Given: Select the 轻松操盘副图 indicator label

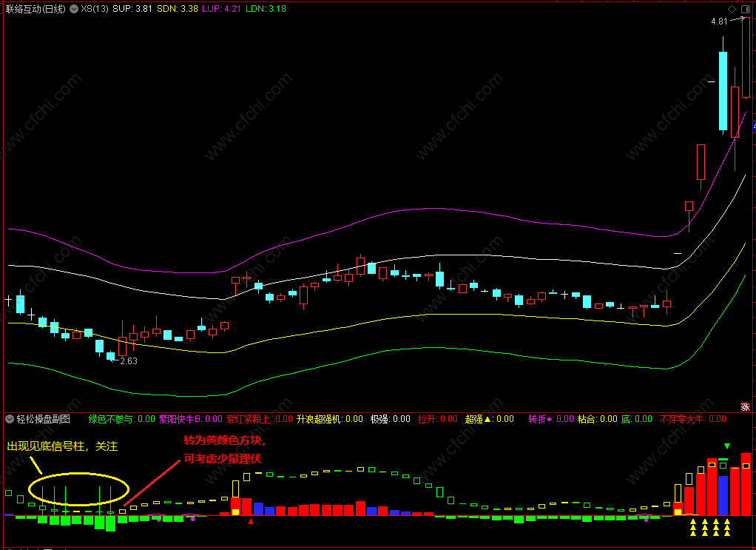Looking at the screenshot, I should [44, 419].
